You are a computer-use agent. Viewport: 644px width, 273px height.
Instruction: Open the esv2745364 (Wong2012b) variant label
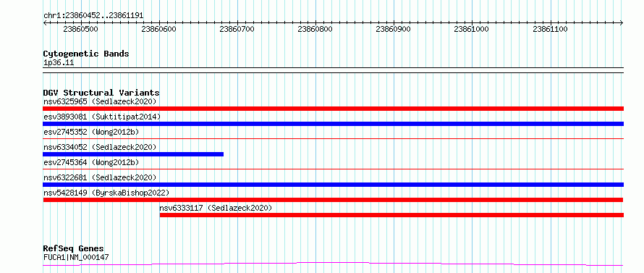[91, 162]
